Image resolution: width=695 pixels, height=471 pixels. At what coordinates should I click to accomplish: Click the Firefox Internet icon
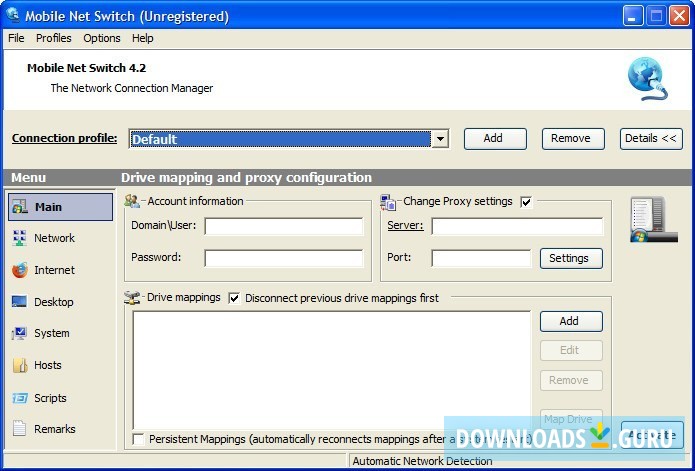pyautogui.click(x=20, y=270)
